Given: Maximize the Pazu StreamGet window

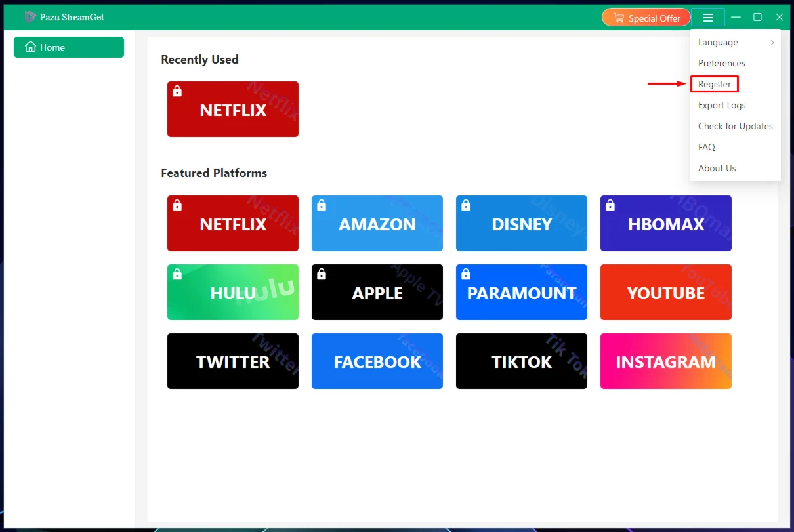Looking at the screenshot, I should (x=757, y=17).
